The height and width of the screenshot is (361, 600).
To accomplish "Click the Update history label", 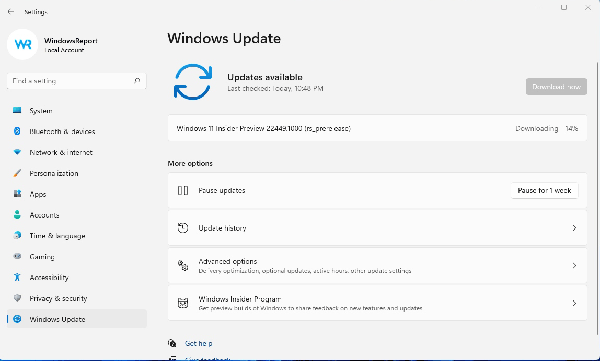I will pyautogui.click(x=222, y=228).
